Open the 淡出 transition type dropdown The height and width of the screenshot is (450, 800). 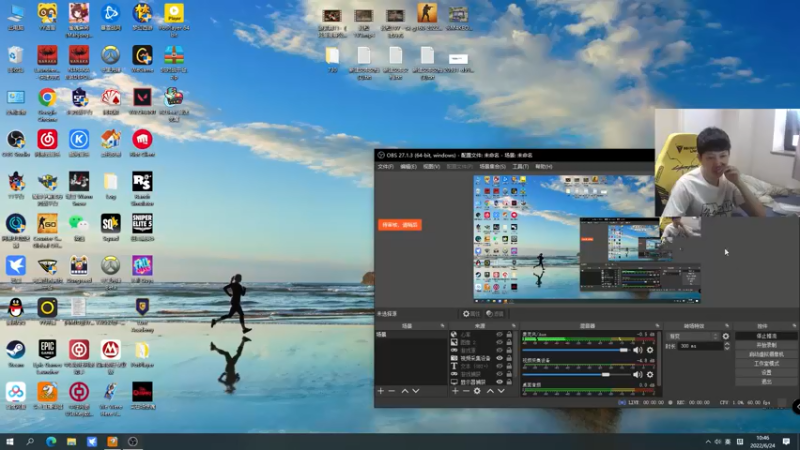pyautogui.click(x=693, y=336)
